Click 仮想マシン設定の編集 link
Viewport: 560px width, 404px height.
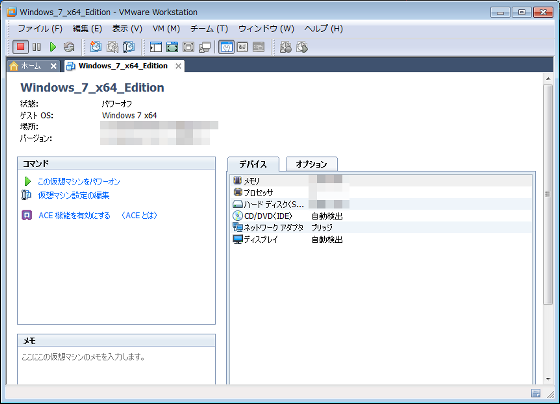pyautogui.click(x=74, y=195)
